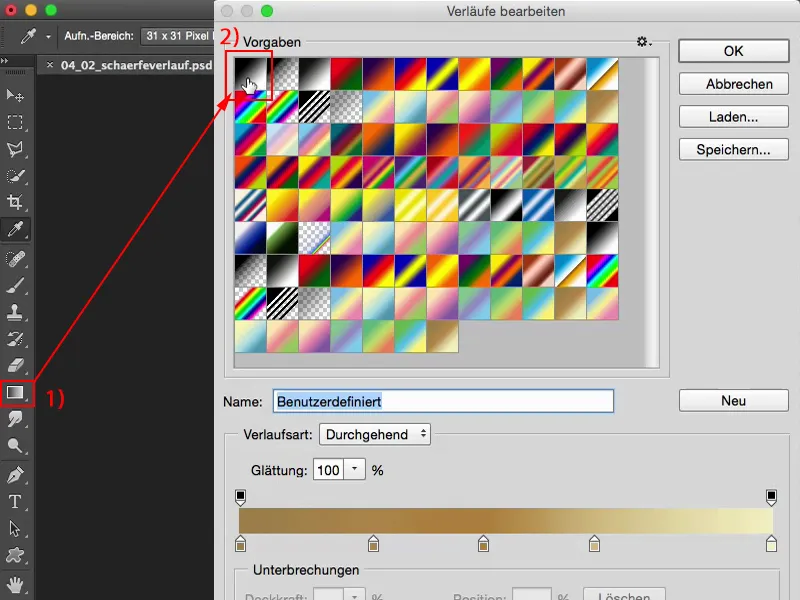Click the Name text field
800x600 pixels.
click(x=443, y=402)
